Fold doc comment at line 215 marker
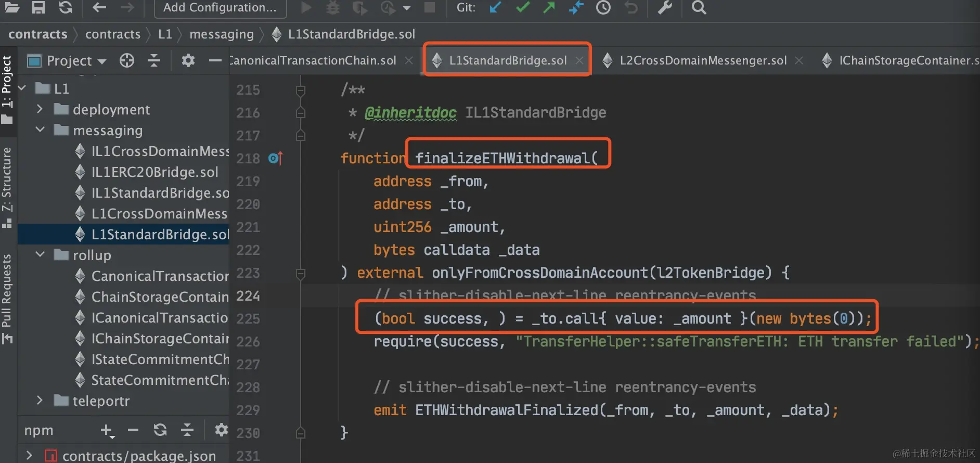 coord(301,91)
